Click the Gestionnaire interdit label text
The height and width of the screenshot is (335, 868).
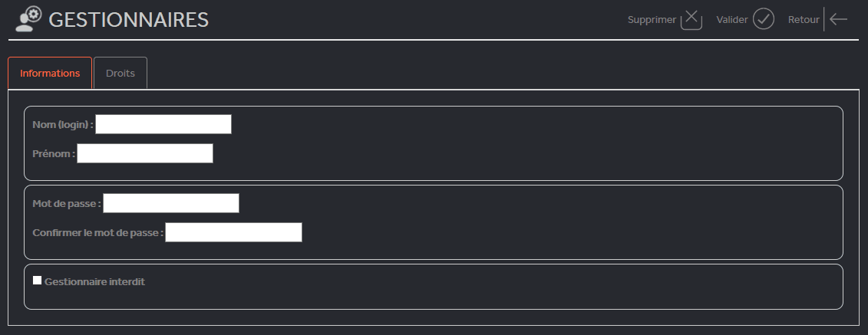pyautogui.click(x=95, y=282)
